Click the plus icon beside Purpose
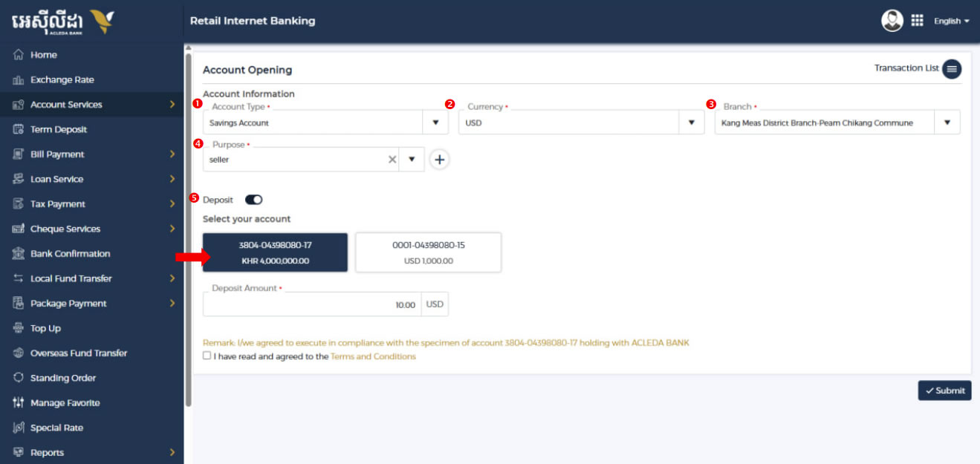This screenshot has width=980, height=464. pos(440,160)
